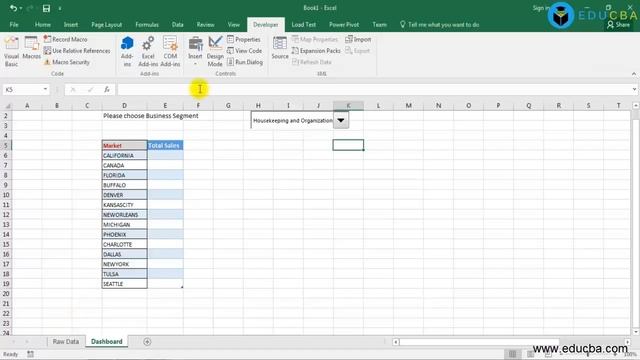Open COM Add-ins dialog
Image resolution: width=640 pixels, height=360 pixels.
click(170, 51)
